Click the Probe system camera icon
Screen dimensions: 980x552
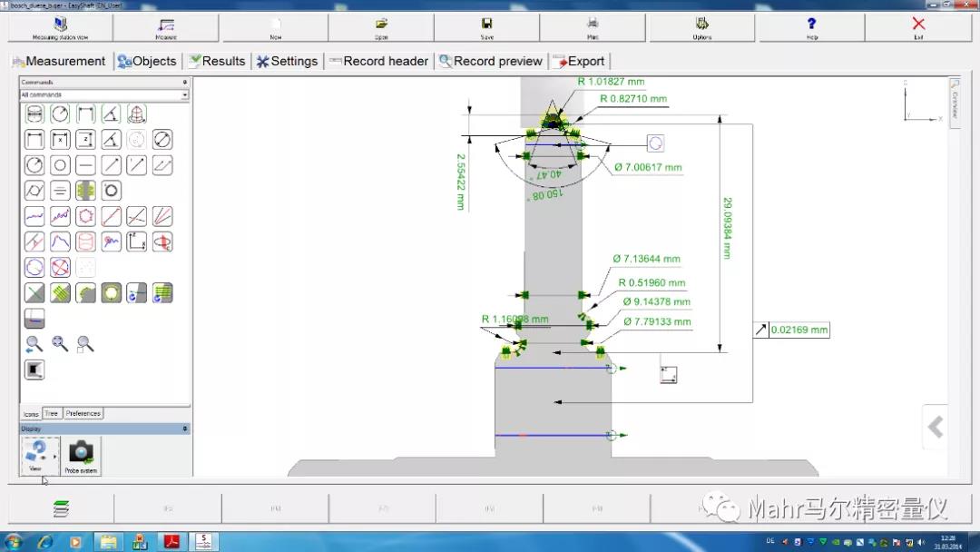point(82,452)
